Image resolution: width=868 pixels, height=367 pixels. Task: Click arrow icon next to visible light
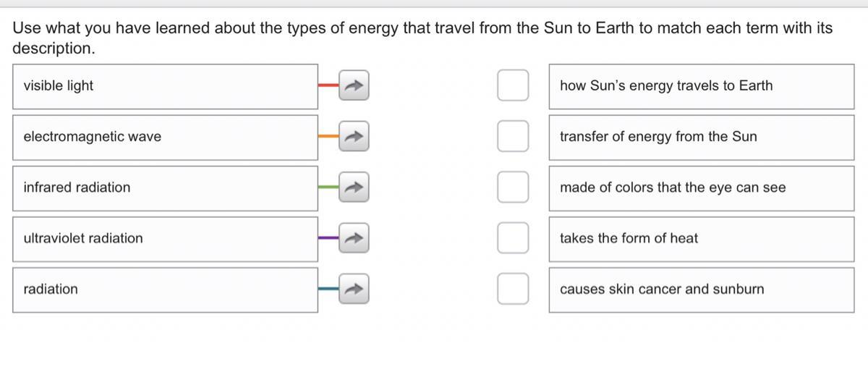point(354,85)
